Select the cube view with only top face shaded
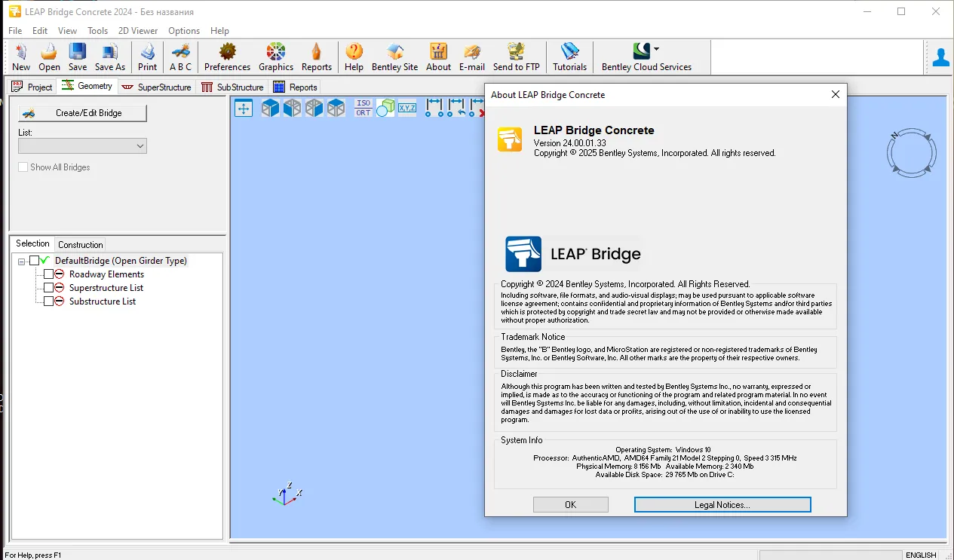This screenshot has width=954, height=560. 336,108
